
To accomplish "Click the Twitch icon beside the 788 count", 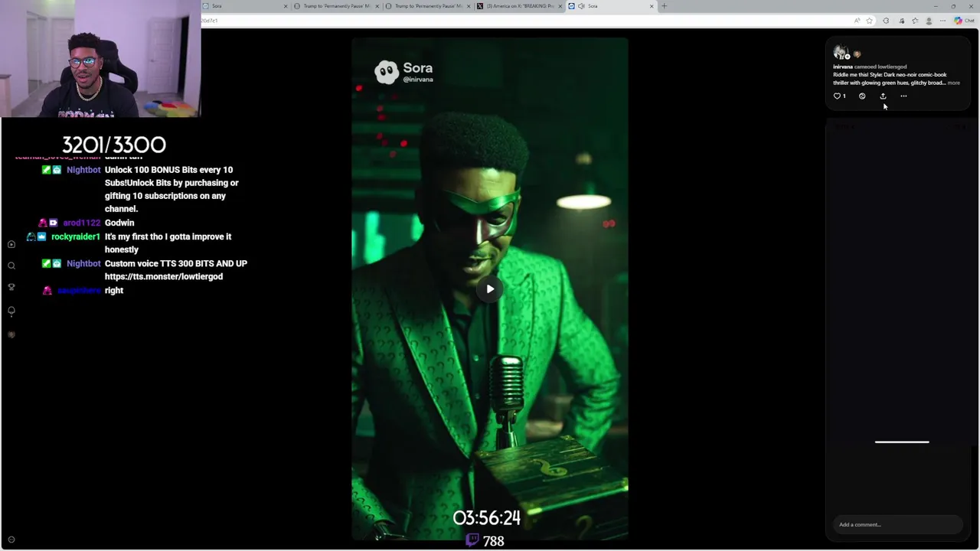I will coord(472,540).
